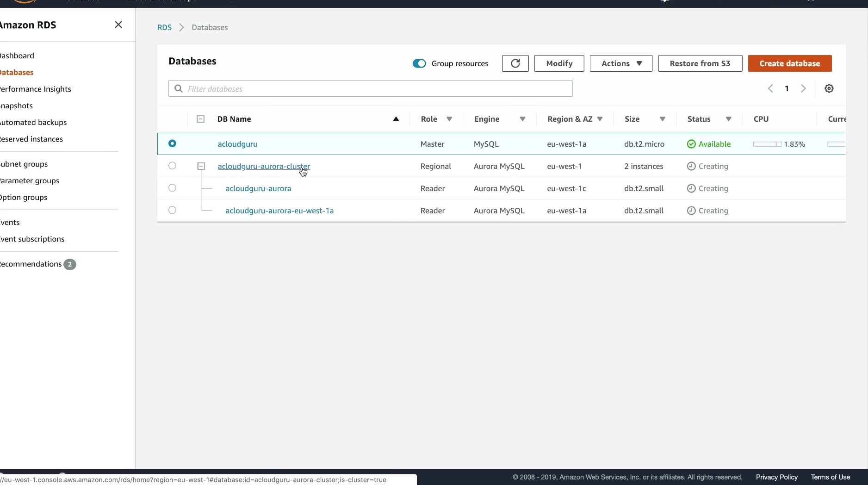Click the 'Regional' role cell
The image size is (868, 485).
435,166
